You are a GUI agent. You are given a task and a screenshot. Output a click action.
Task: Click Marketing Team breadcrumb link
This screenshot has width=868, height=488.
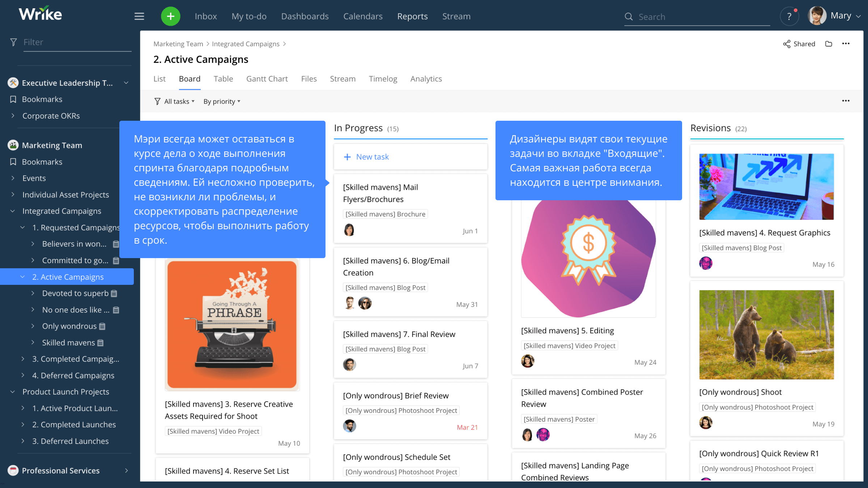[x=178, y=44]
